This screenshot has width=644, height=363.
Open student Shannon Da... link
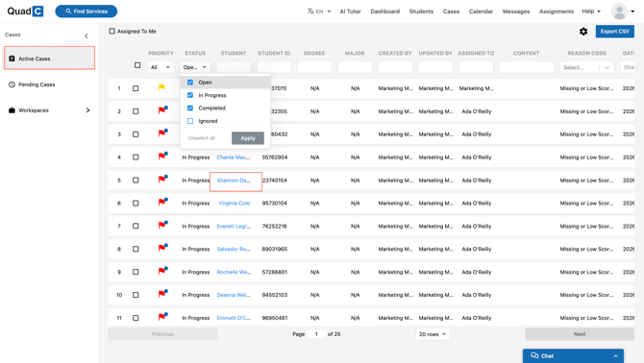(x=234, y=181)
